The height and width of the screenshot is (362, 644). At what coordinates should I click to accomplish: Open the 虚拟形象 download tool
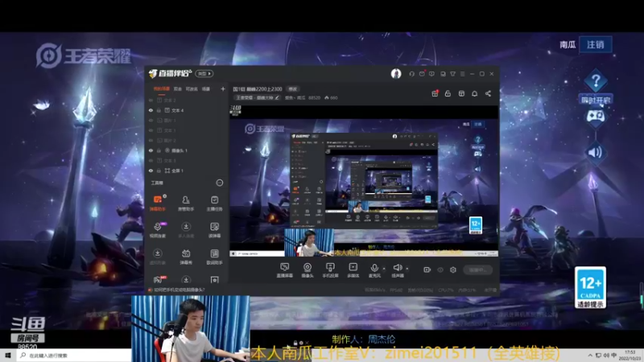click(158, 257)
